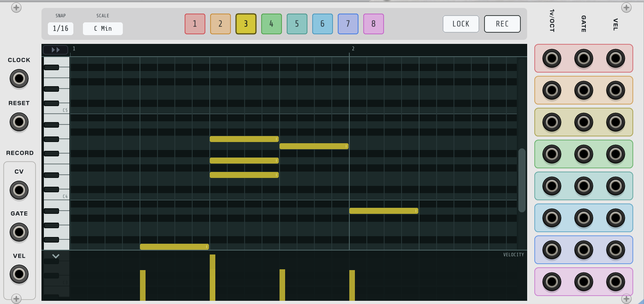Image resolution: width=644 pixels, height=304 pixels.
Task: Switch to pattern 1 tab
Action: coord(195,24)
